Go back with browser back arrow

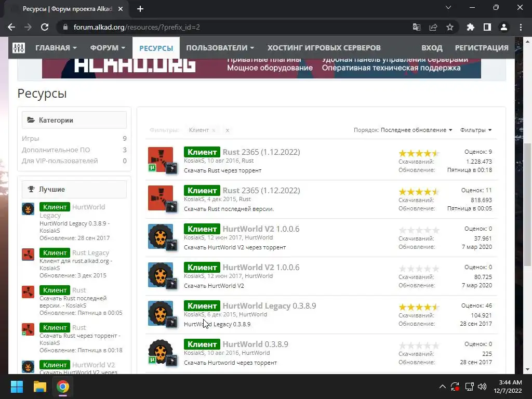11,27
